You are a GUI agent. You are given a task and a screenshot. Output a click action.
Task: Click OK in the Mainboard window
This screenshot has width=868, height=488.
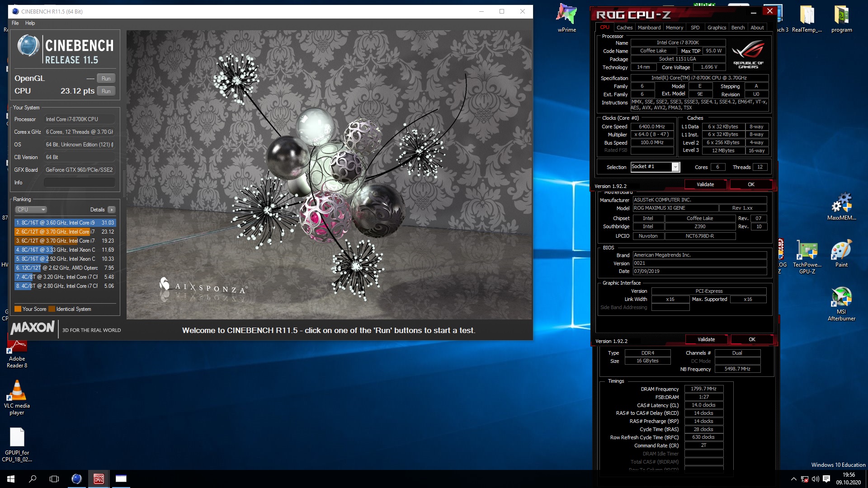pyautogui.click(x=752, y=339)
